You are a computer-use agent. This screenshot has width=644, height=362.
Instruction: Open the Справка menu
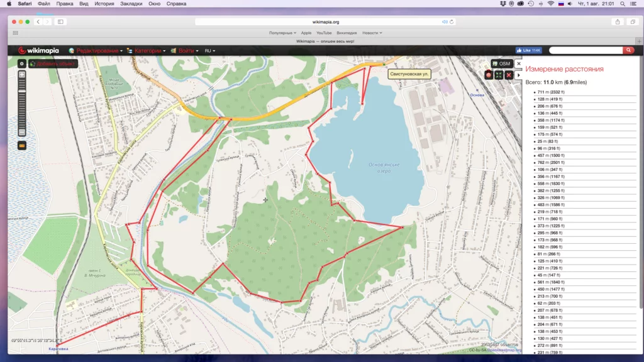(x=176, y=4)
